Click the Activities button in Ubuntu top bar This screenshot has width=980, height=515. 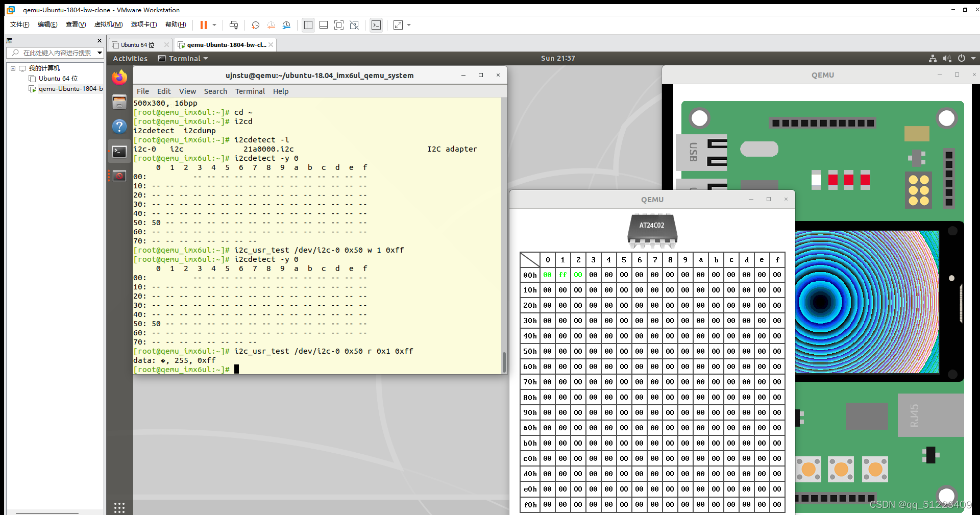coord(130,59)
